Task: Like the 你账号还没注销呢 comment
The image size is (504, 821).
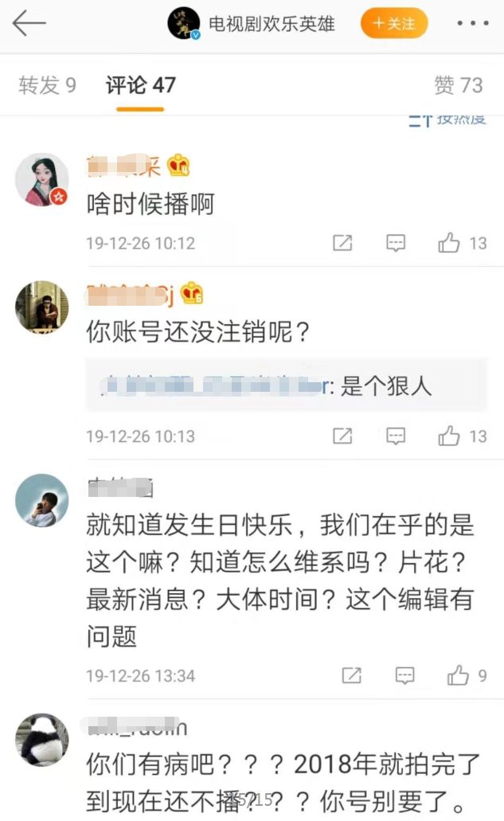Action: tap(450, 436)
